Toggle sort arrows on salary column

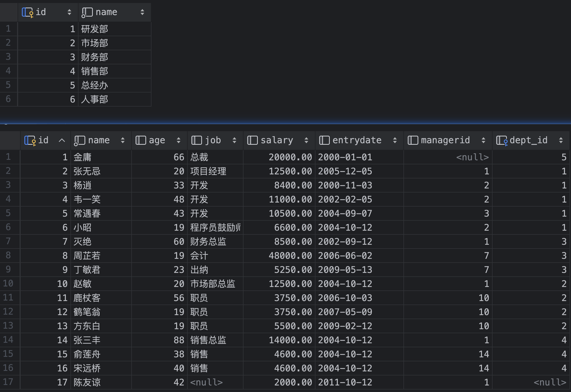click(306, 140)
